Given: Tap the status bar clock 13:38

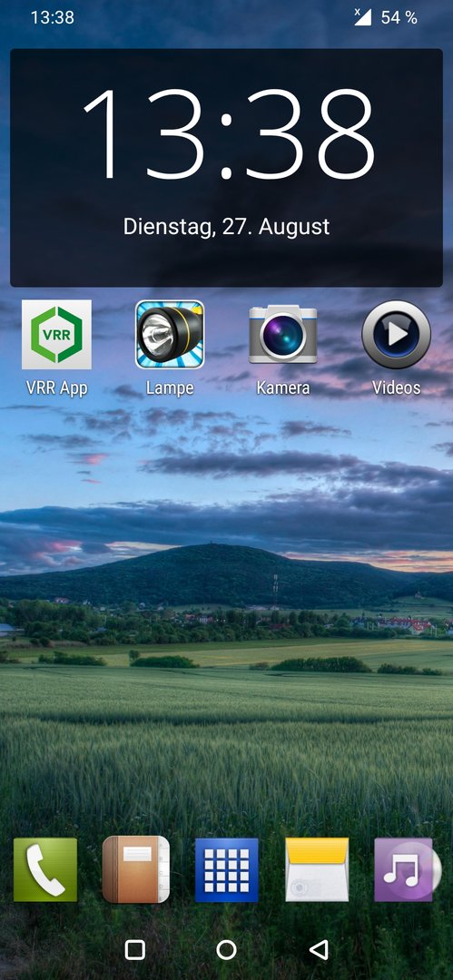Looking at the screenshot, I should tap(53, 17).
